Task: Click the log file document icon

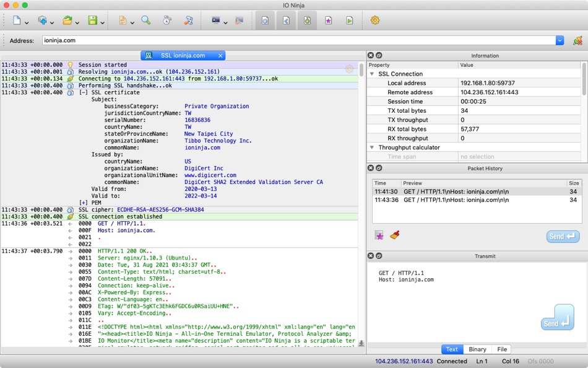Action: click(123, 20)
